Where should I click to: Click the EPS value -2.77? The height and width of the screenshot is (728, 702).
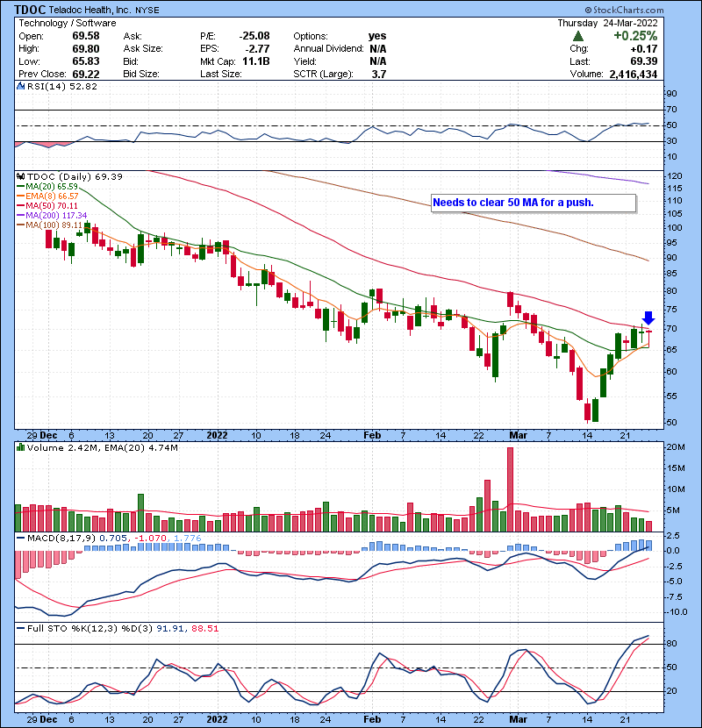(258, 48)
